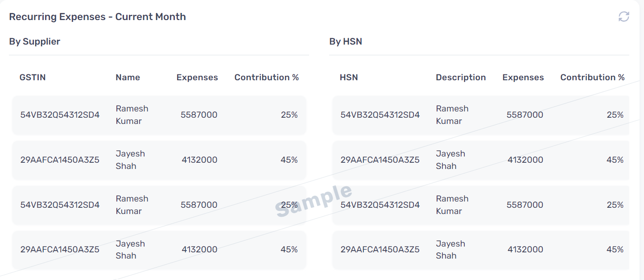Select first Ramesh Kumar row in By HSN
Screen dimensions: 644x280
481,115
